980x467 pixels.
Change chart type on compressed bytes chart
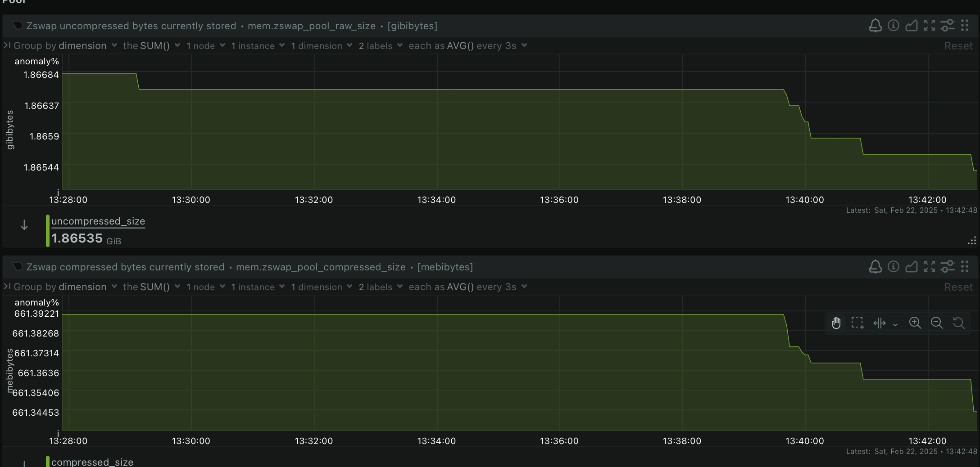tap(912, 267)
